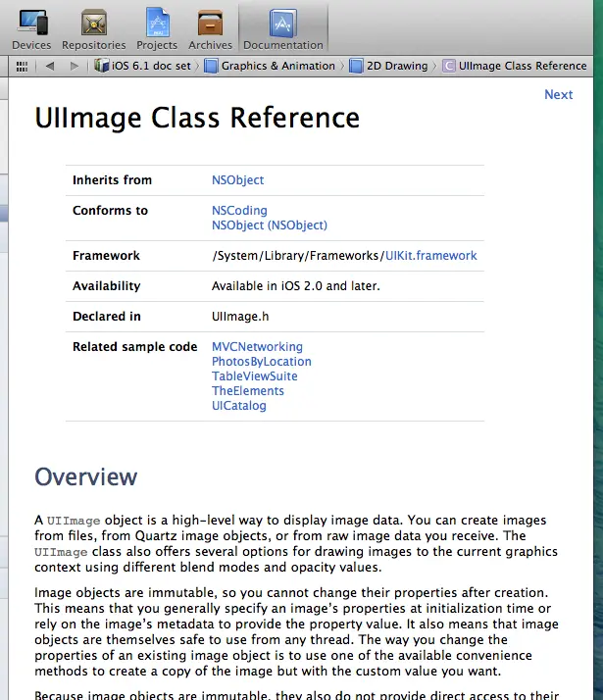
Task: Click the 'Inherits from' label
Action: click(112, 180)
